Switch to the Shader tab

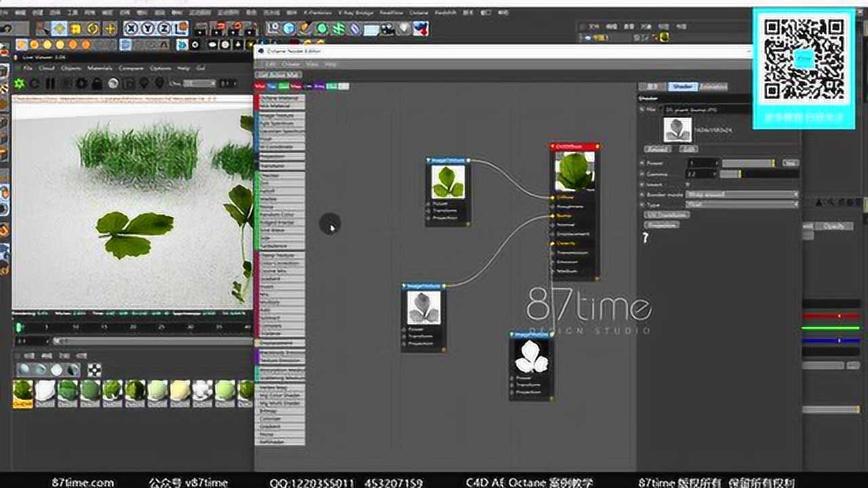click(681, 87)
